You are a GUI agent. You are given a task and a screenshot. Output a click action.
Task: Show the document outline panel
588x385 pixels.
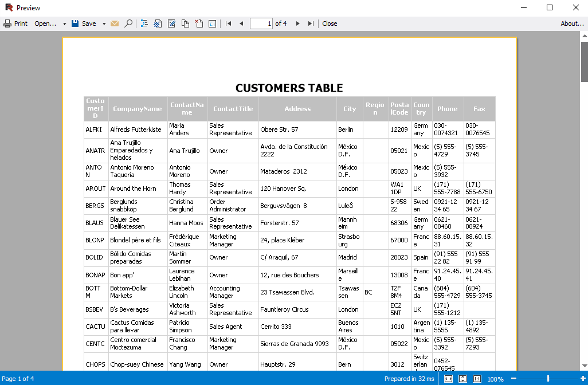(144, 23)
